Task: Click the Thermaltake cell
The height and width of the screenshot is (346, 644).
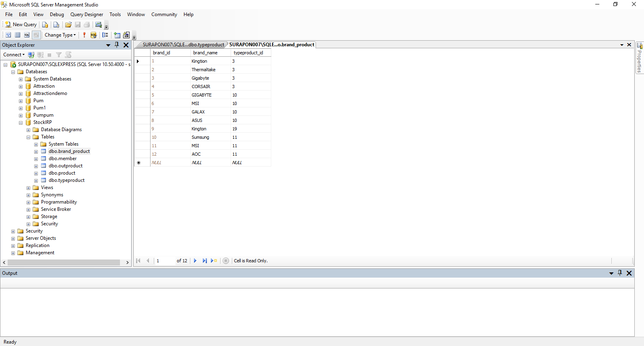Action: [x=210, y=70]
